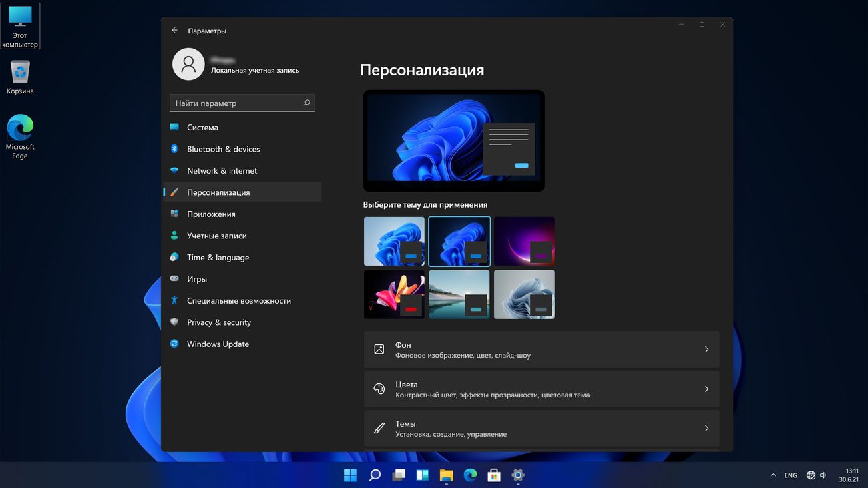Expand the Фон section chevron
Screen dimensions: 868x488
coord(706,350)
